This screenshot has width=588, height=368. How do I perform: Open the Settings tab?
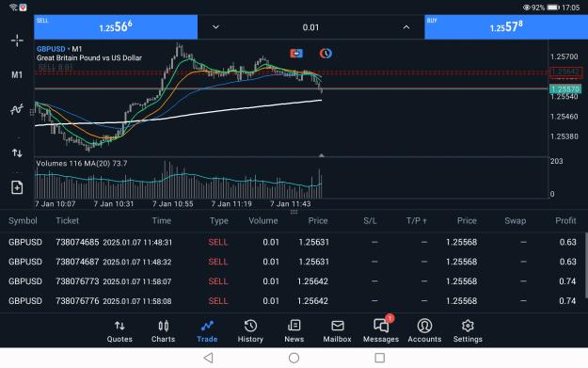pyautogui.click(x=468, y=331)
